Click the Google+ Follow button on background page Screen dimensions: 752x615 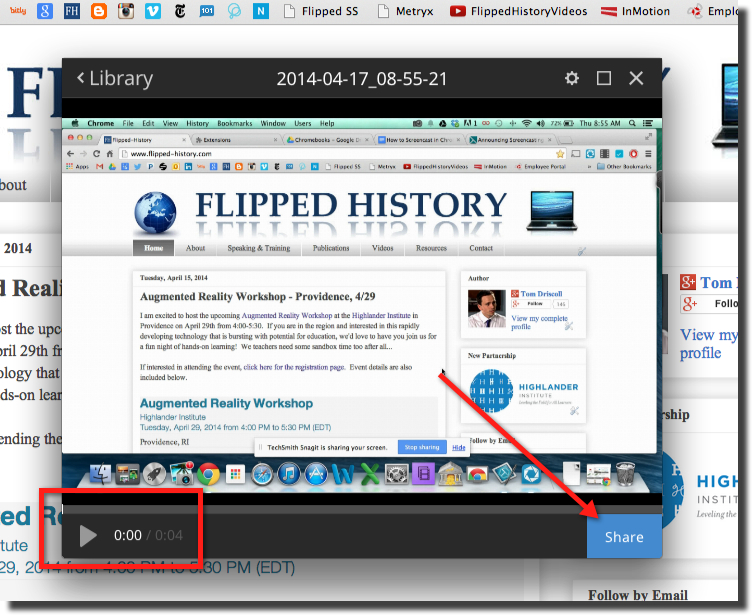pyautogui.click(x=709, y=304)
